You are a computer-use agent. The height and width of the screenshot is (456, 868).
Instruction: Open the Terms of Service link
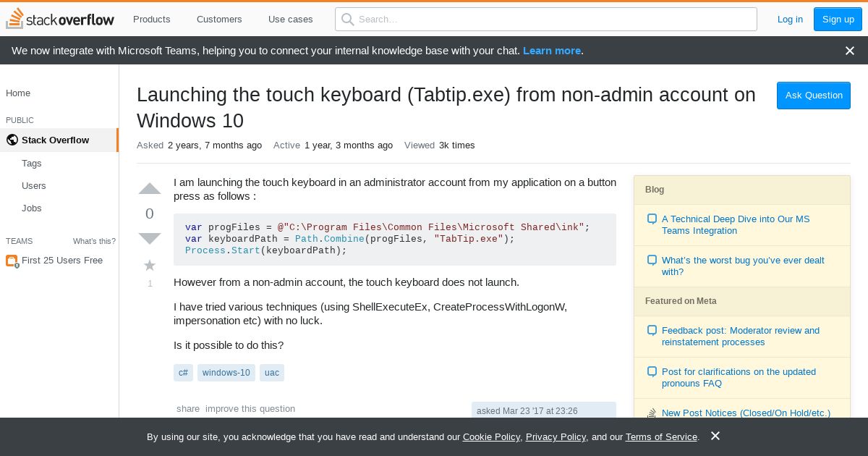pyautogui.click(x=661, y=437)
